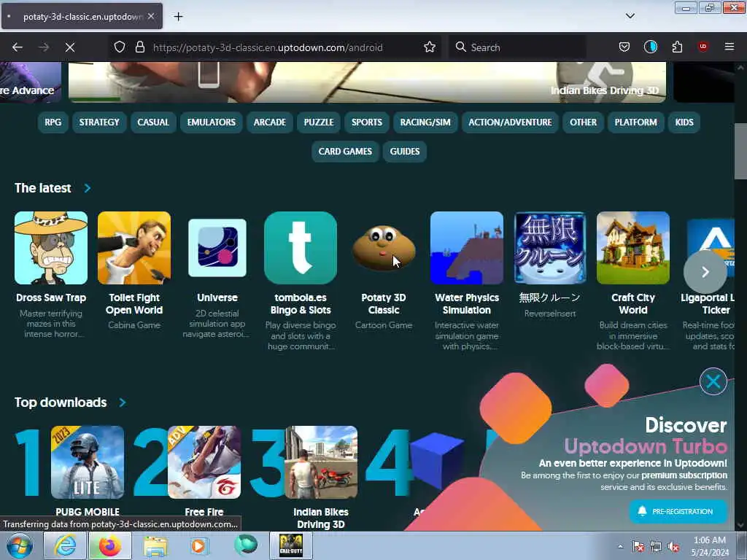This screenshot has height=560, width=747.
Task: Open tracking protection shield icon
Action: pos(120,47)
